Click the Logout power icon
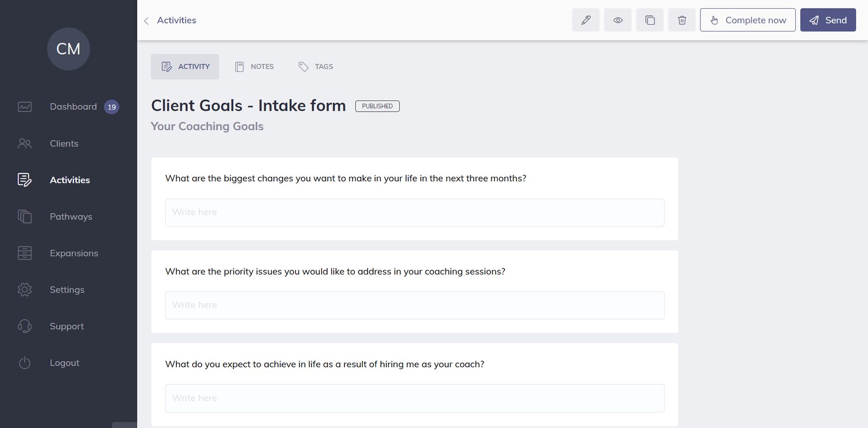The image size is (868, 428). click(24, 363)
